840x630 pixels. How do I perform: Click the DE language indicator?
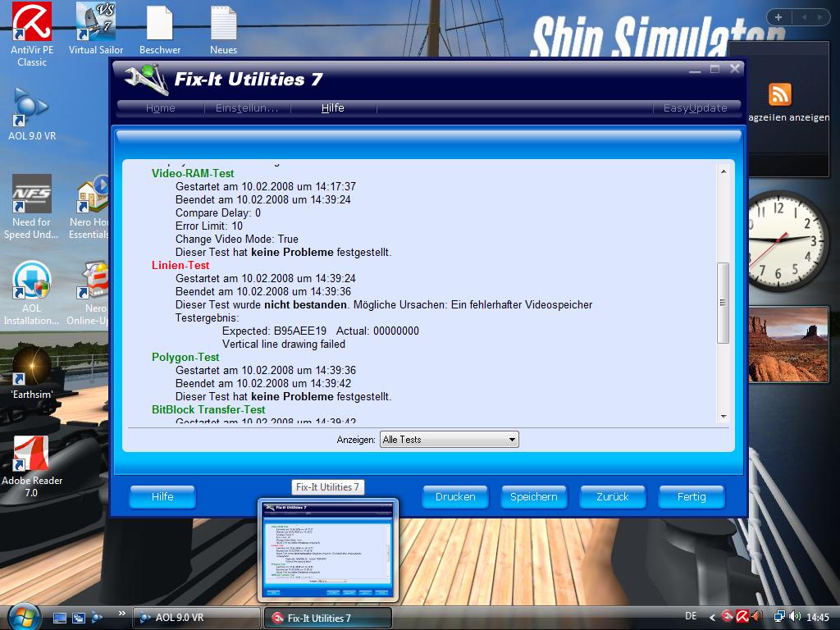pyautogui.click(x=691, y=616)
